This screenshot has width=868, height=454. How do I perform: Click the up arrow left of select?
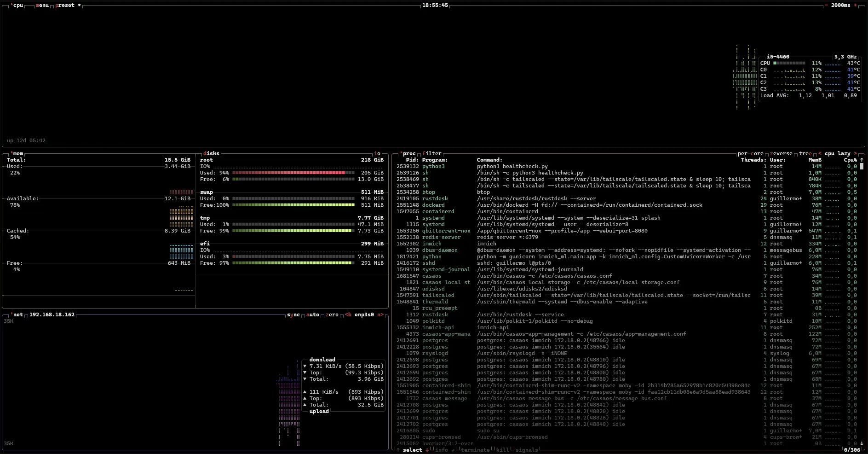[398, 450]
